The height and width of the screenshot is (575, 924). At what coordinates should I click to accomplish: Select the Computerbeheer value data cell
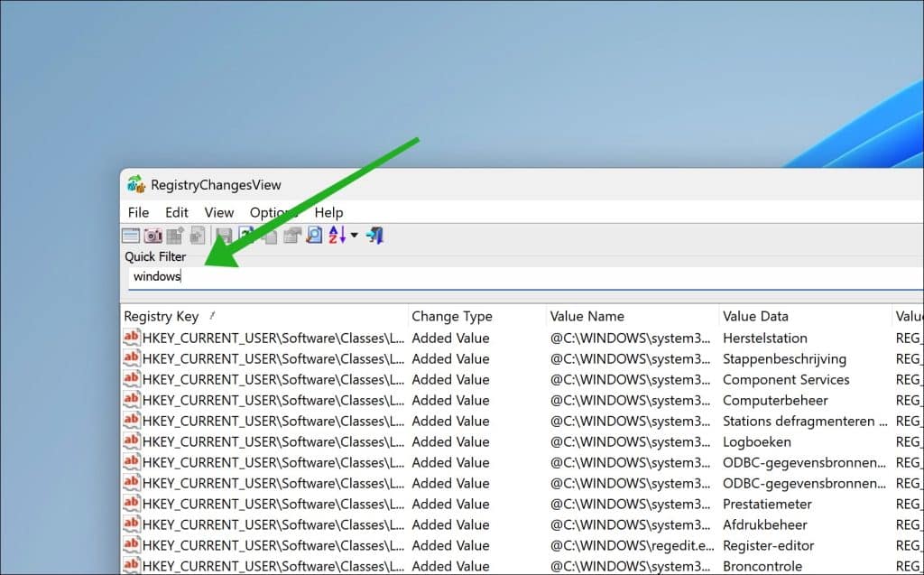coord(775,401)
